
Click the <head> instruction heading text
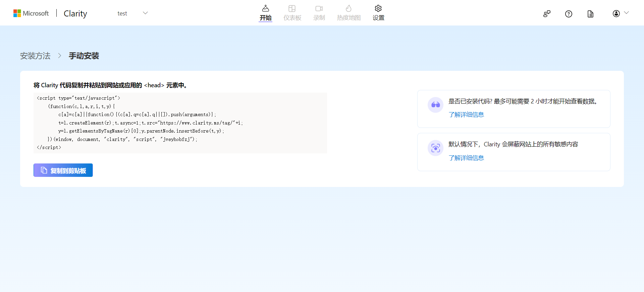pyautogui.click(x=110, y=85)
